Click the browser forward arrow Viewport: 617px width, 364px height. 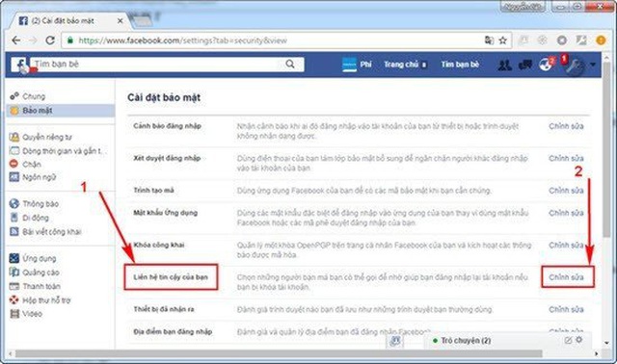click(33, 40)
